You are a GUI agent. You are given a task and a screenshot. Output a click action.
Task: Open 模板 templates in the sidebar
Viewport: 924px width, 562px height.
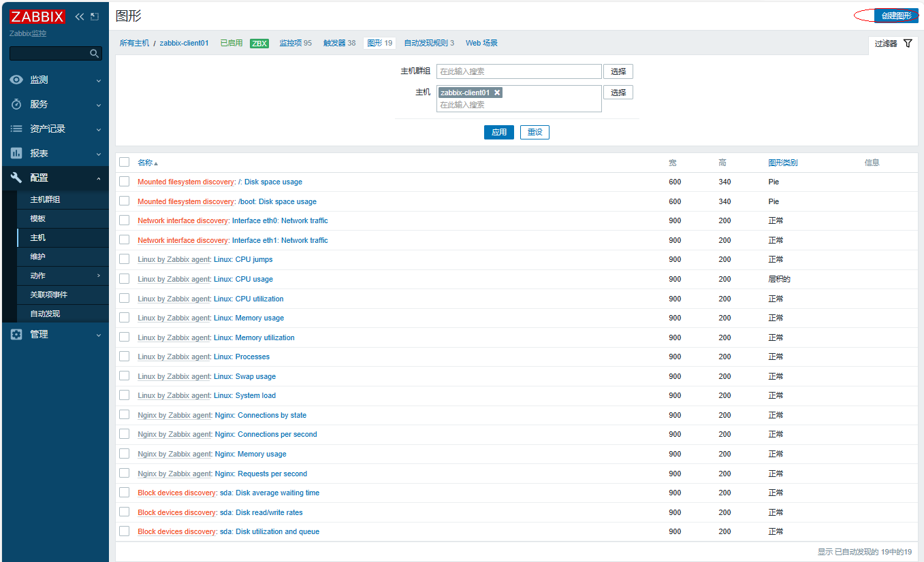pos(37,218)
